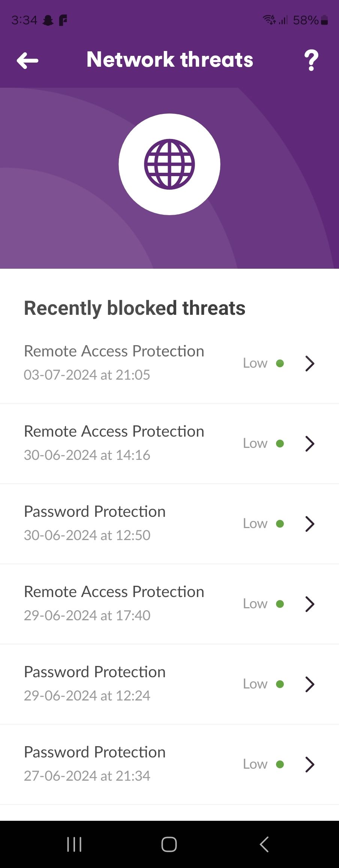Expand the 29-06-2024 at 12:24 threat chevron

[310, 684]
